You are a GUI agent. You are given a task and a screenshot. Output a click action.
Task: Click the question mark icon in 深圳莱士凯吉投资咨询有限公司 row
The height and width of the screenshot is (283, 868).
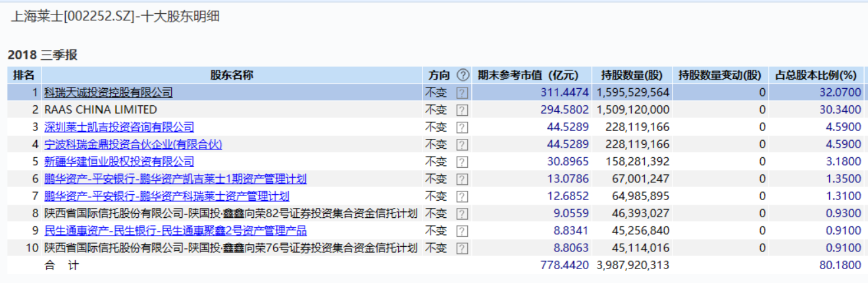click(463, 127)
